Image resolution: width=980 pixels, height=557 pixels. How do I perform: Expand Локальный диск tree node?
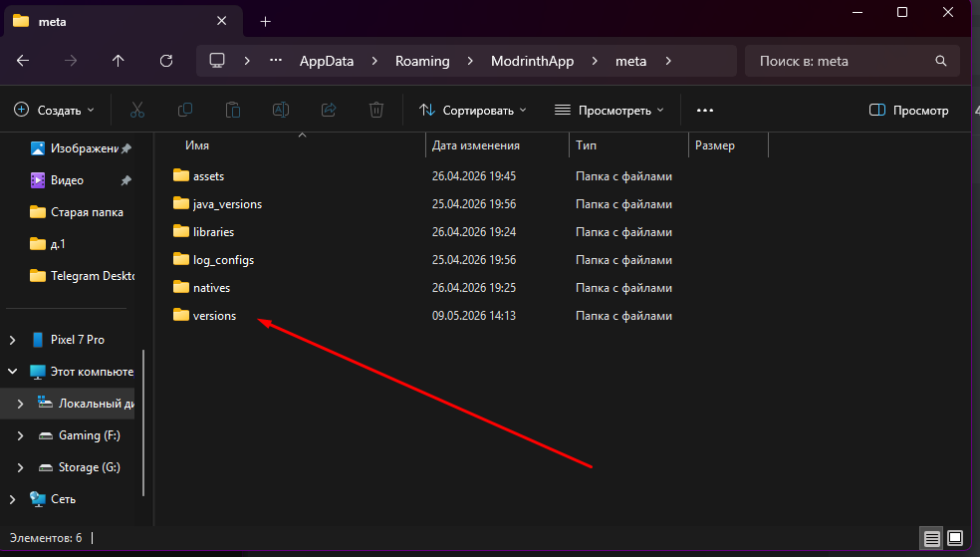coord(21,404)
